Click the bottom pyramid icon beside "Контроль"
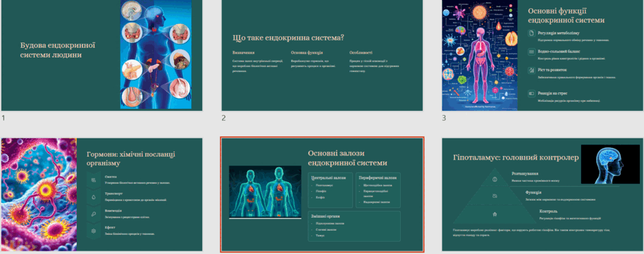 [x=495, y=214]
